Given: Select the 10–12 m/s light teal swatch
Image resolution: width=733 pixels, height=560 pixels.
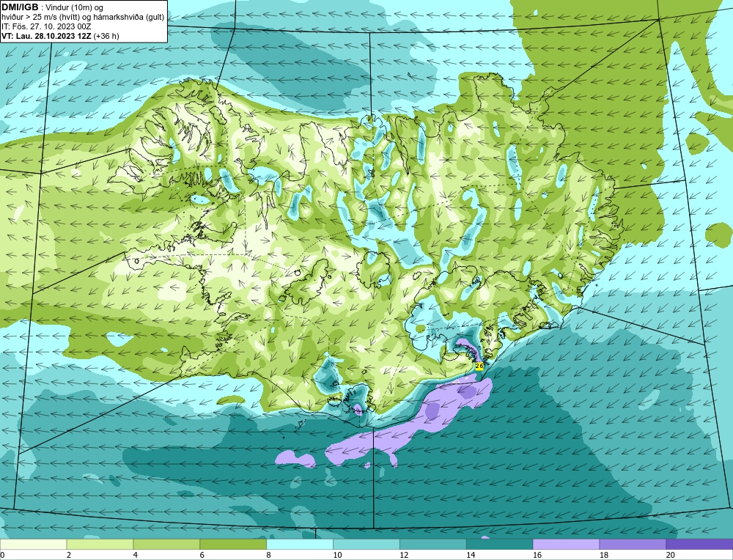Looking at the screenshot, I should pyautogui.click(x=366, y=544).
